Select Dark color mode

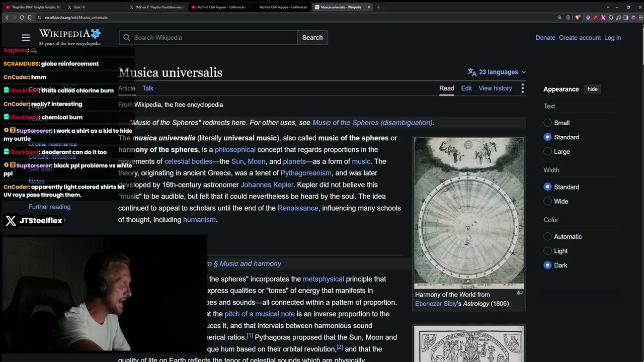[x=547, y=265]
